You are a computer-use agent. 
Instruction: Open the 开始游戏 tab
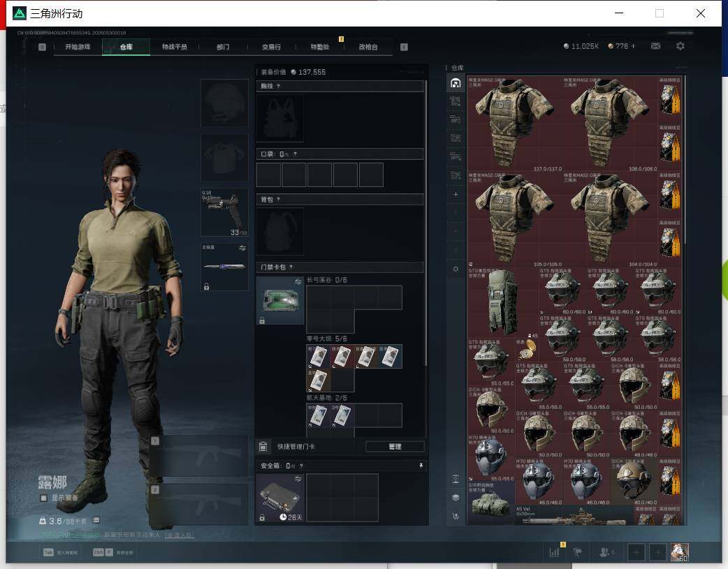pyautogui.click(x=78, y=47)
